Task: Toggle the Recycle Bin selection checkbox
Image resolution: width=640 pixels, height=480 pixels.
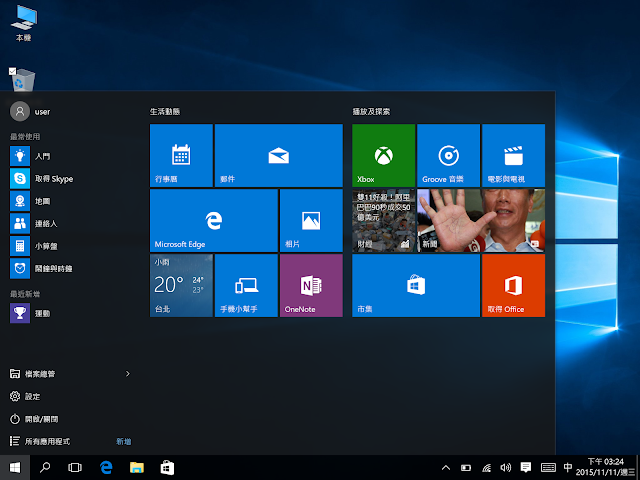Action: [13, 71]
